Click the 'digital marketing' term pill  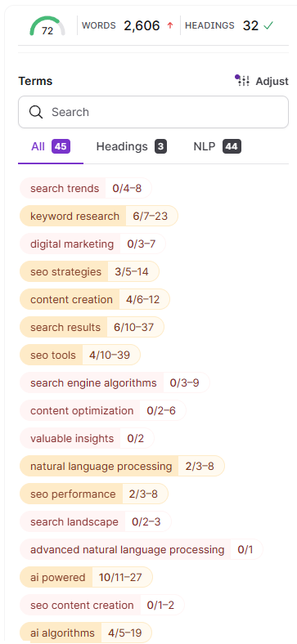[92, 244]
